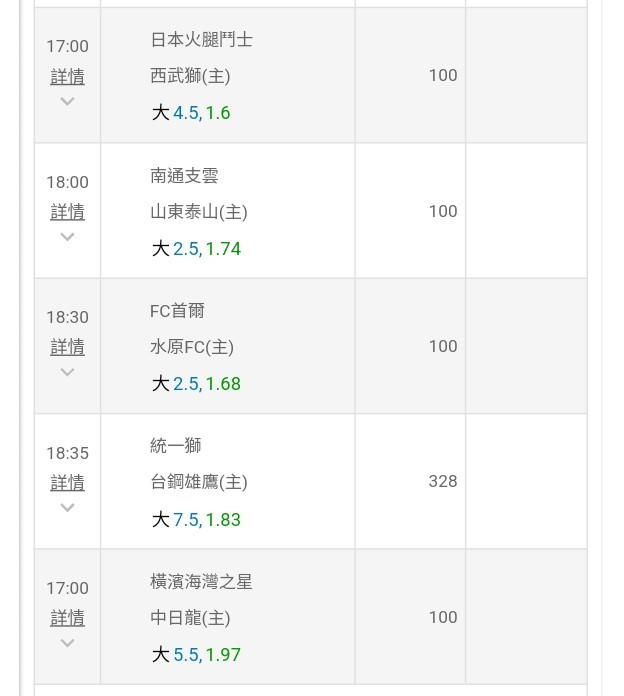This screenshot has height=696, width=624.
Task: Click the 328 stake amount for 台鋼雄鷹
Action: (x=443, y=481)
